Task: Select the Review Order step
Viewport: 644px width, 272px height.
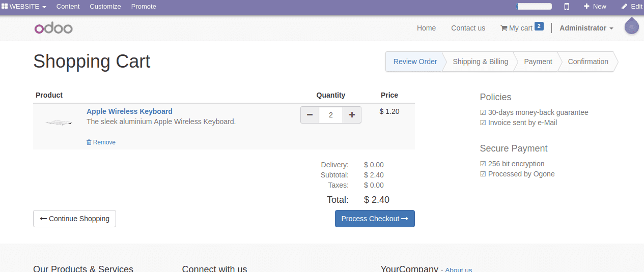Action: click(415, 62)
